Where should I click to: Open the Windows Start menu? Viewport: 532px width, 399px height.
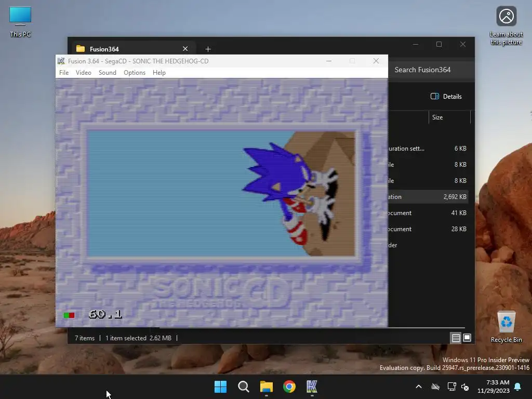[220, 387]
